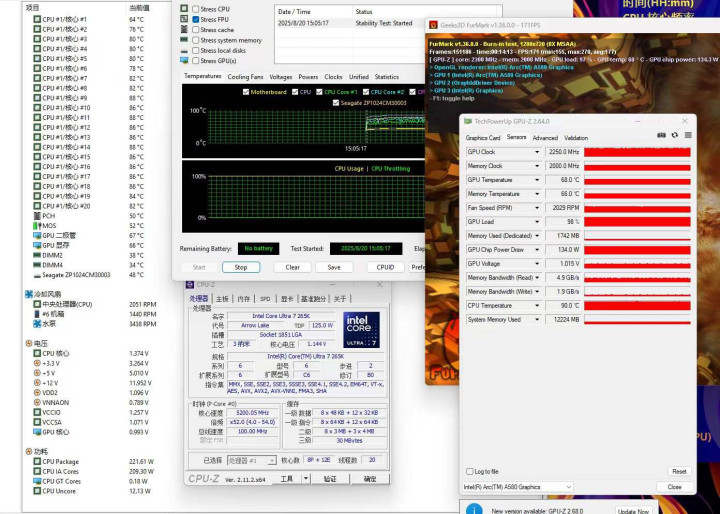This screenshot has height=514, width=720.
Task: Click the FurMark title bar app icon
Action: point(433,25)
